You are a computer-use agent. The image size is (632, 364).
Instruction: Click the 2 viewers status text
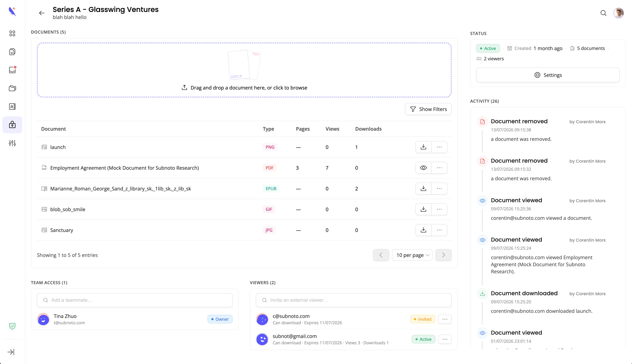(x=494, y=59)
